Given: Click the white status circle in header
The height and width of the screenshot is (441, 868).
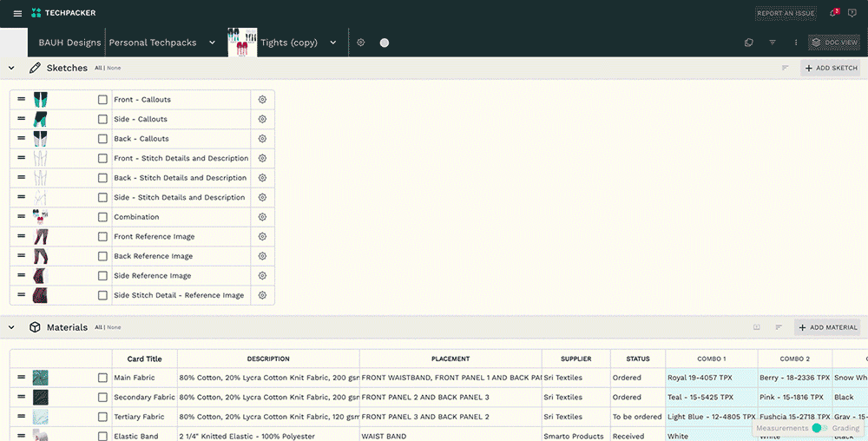Looking at the screenshot, I should (x=385, y=43).
